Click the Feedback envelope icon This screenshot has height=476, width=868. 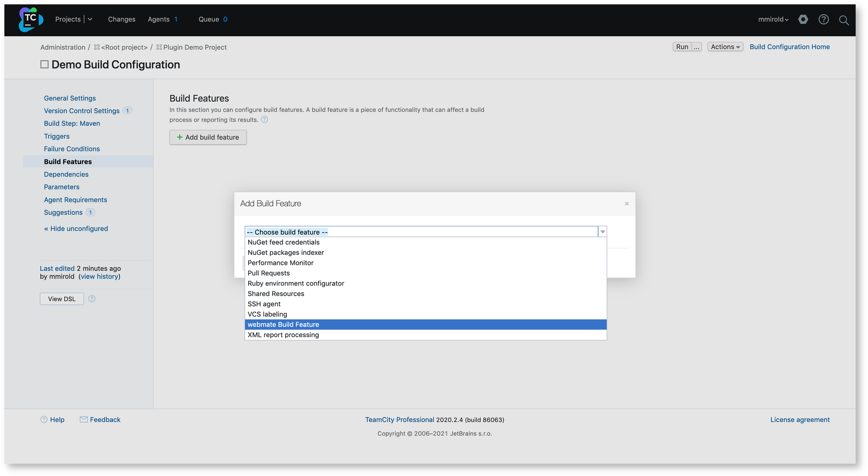point(84,419)
